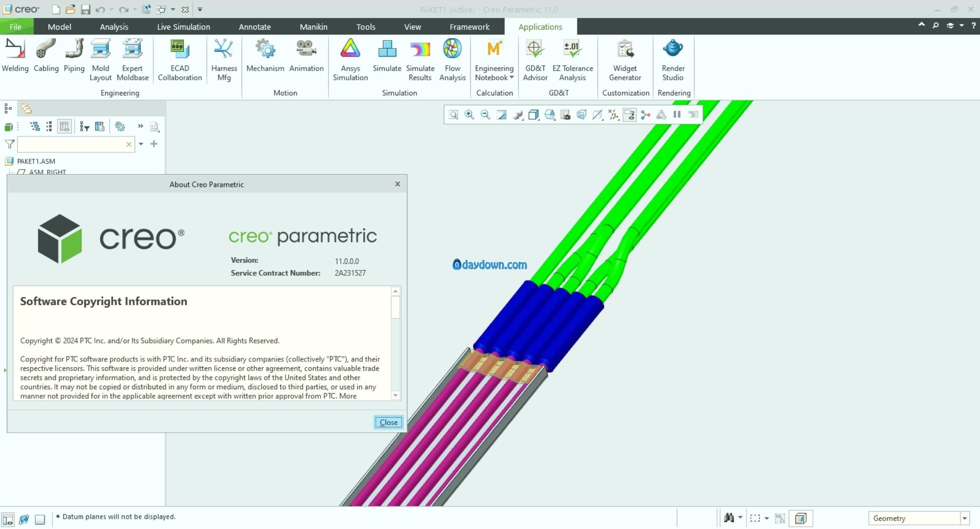Pause graphics regeneration in view toolbar

click(x=677, y=115)
